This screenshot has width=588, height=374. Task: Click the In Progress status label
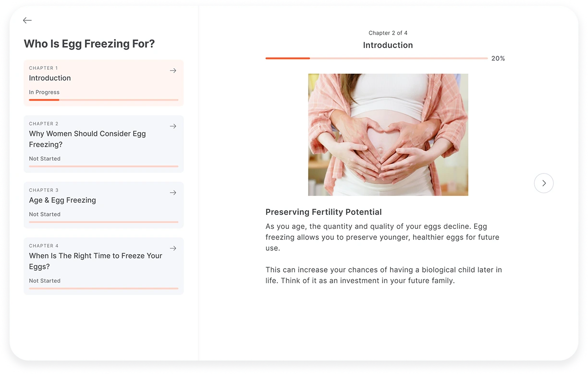(44, 92)
